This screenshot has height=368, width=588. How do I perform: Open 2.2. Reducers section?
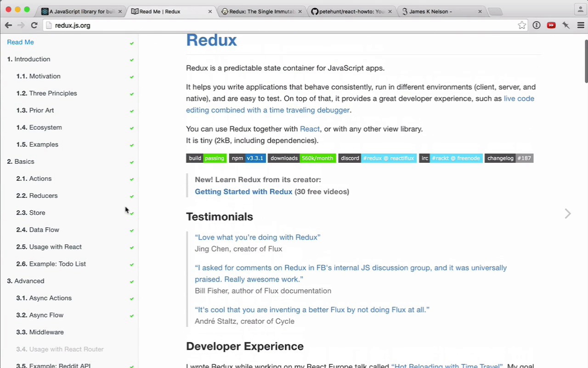(37, 195)
